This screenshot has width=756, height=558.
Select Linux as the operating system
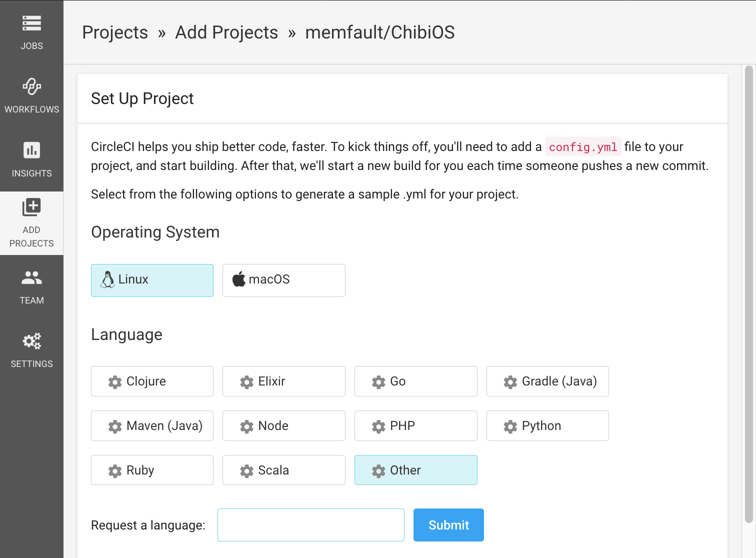point(152,280)
